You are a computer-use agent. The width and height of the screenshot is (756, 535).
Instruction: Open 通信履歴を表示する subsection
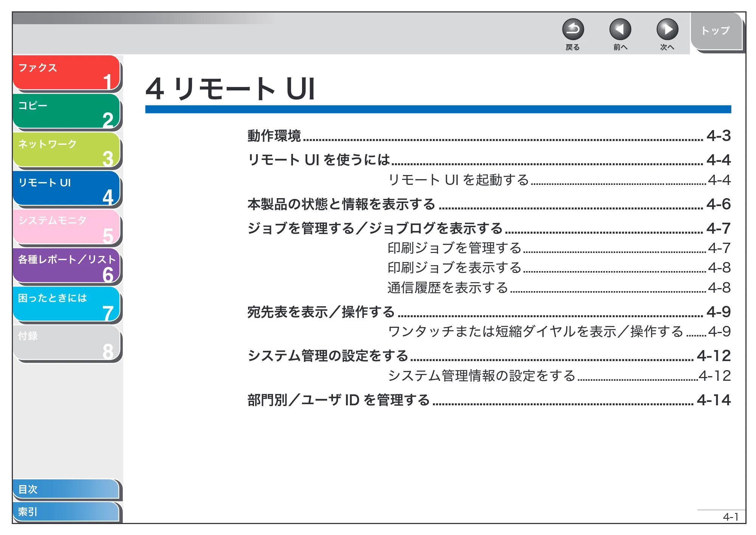click(559, 288)
